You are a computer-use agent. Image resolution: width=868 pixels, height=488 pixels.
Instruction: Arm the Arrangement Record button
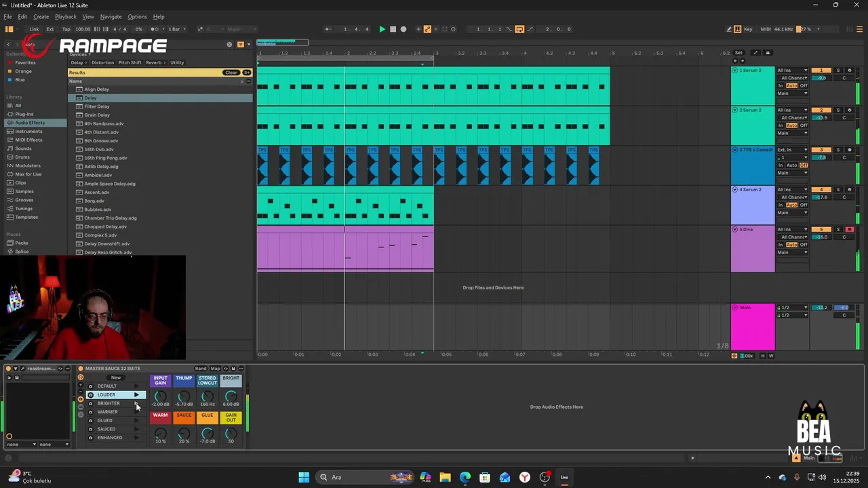403,29
